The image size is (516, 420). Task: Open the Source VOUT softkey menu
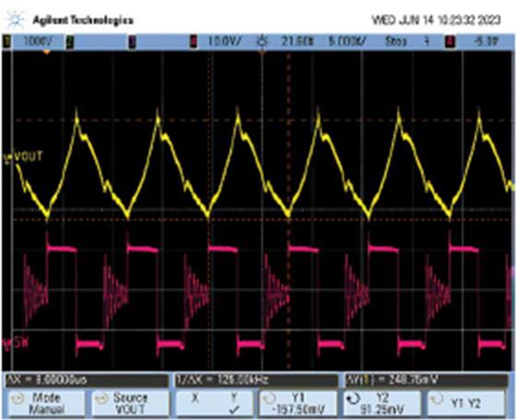coord(130,402)
